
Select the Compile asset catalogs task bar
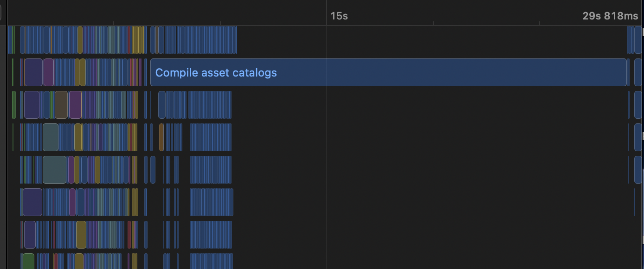(388, 72)
